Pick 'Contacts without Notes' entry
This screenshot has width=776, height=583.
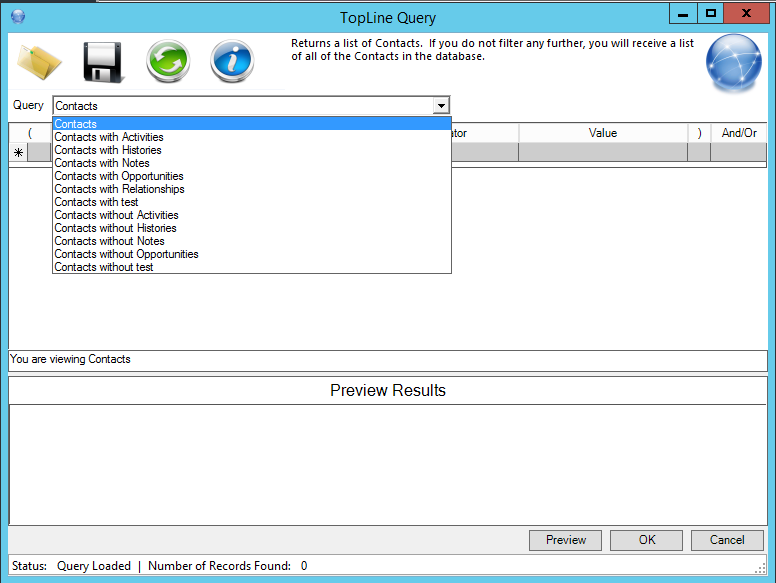pyautogui.click(x=252, y=241)
